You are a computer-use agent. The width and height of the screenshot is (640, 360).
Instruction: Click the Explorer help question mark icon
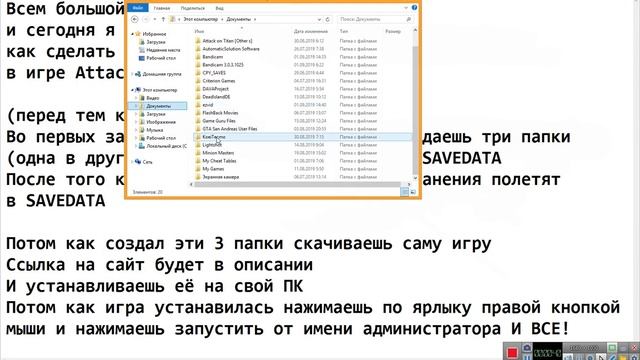pyautogui.click(x=414, y=8)
